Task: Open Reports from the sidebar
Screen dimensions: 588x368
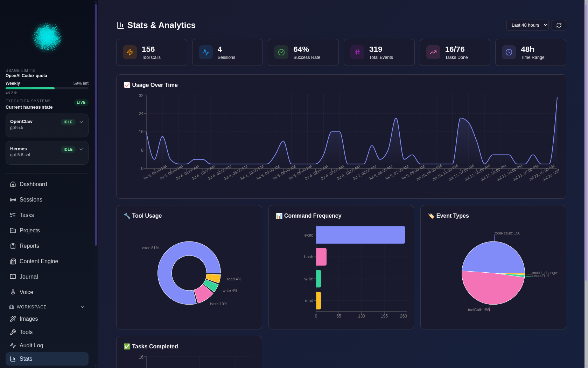Action: click(47, 246)
